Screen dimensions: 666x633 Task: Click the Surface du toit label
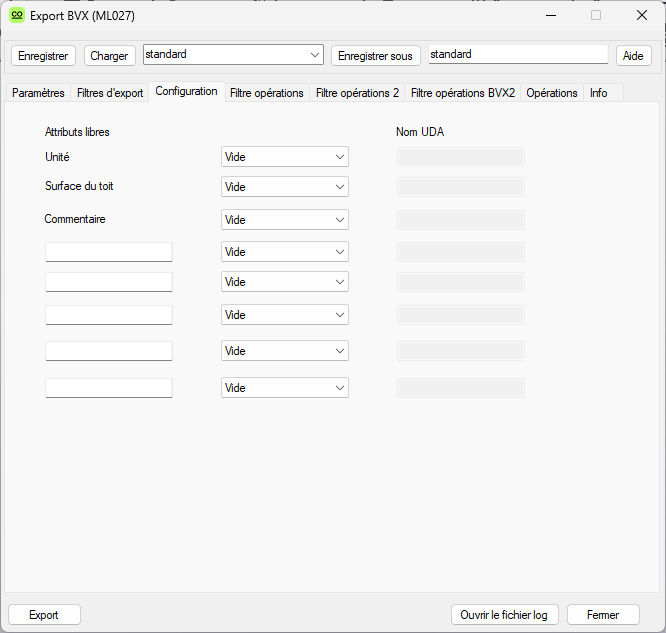click(x=79, y=186)
